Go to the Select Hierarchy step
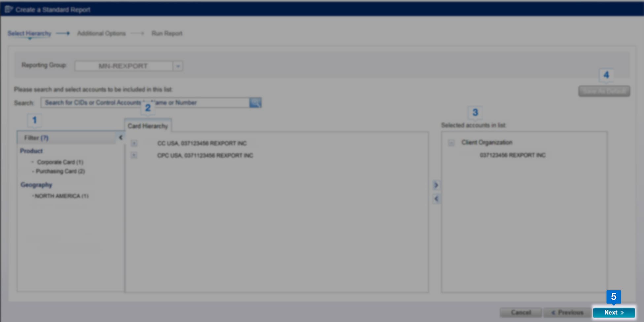Viewport: 644px width, 322px height. coord(29,33)
